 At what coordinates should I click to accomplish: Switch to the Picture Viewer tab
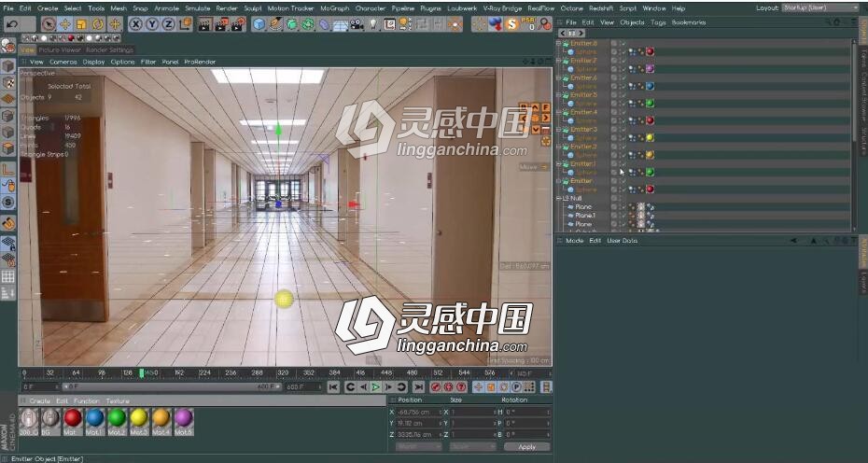60,49
